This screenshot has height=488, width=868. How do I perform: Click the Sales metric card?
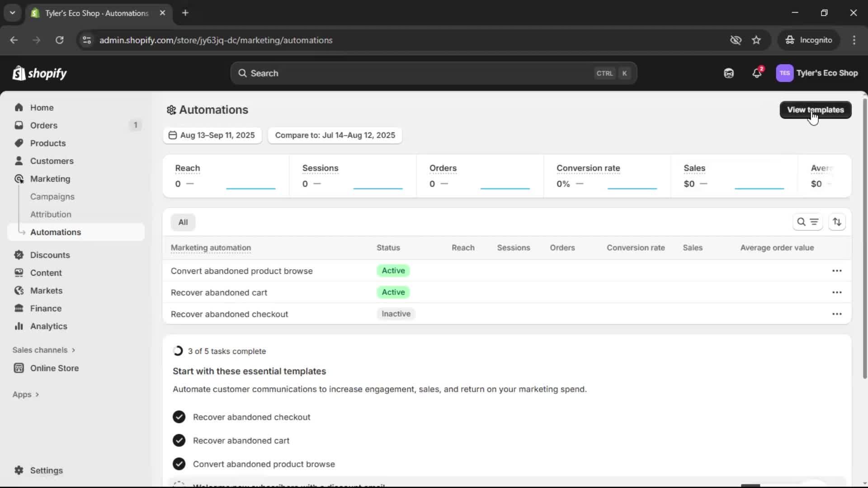734,176
